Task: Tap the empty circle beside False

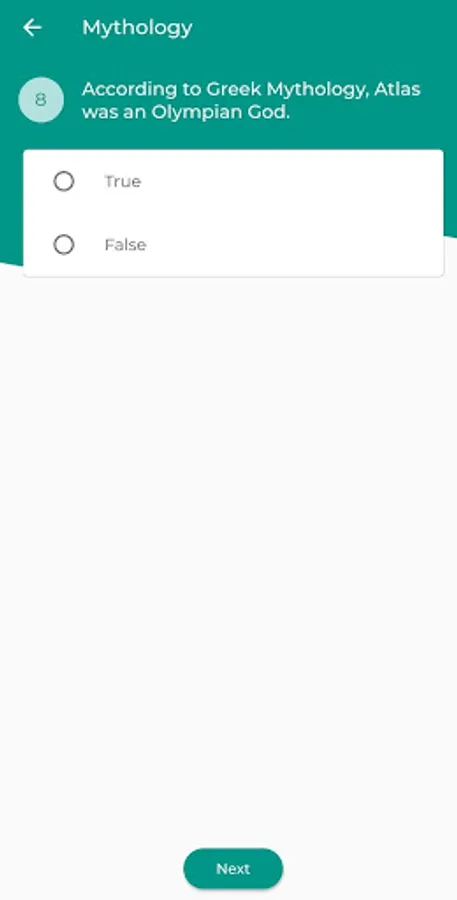Action: pyautogui.click(x=64, y=245)
